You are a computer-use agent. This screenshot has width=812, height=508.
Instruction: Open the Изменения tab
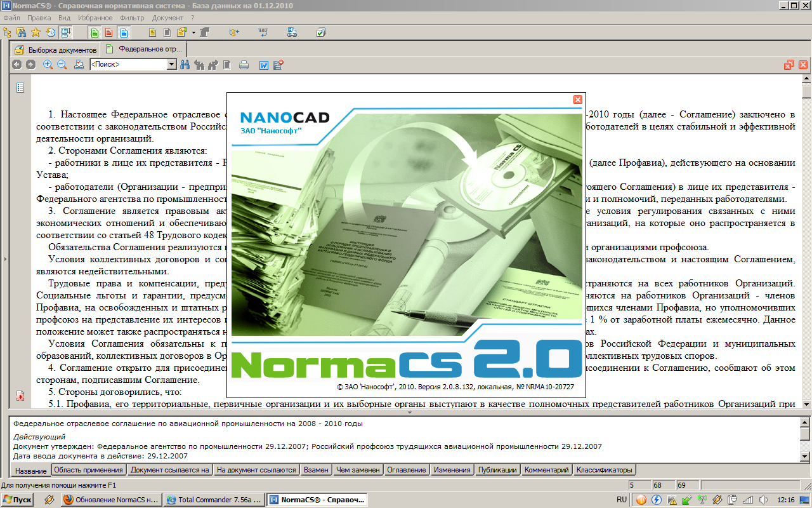452,470
